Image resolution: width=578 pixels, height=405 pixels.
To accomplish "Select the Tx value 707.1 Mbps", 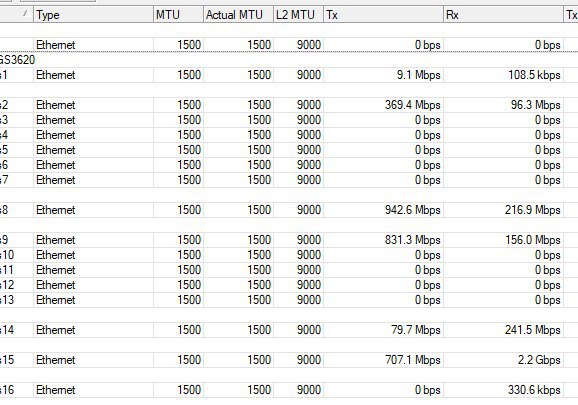I will click(x=412, y=360).
